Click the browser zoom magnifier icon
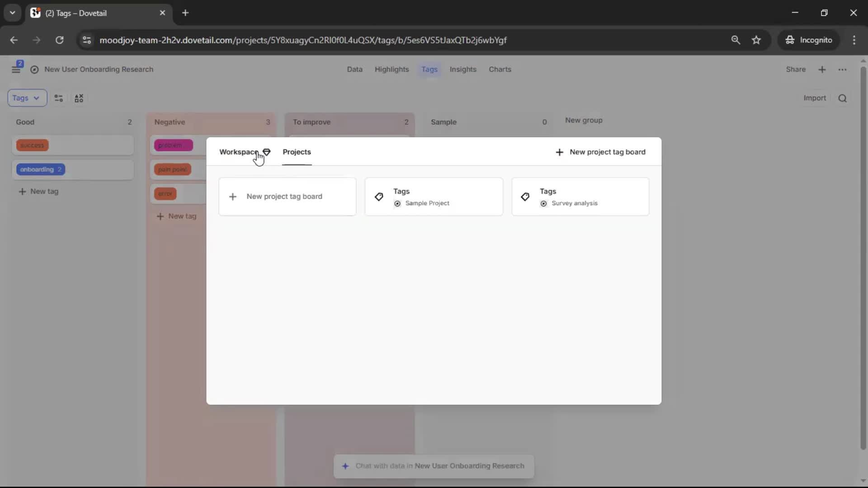868x488 pixels. tap(736, 40)
